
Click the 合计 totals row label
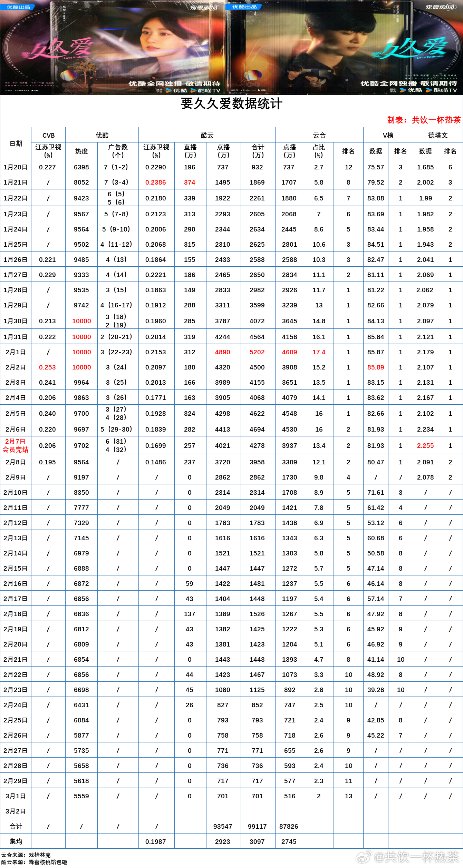[x=16, y=826]
